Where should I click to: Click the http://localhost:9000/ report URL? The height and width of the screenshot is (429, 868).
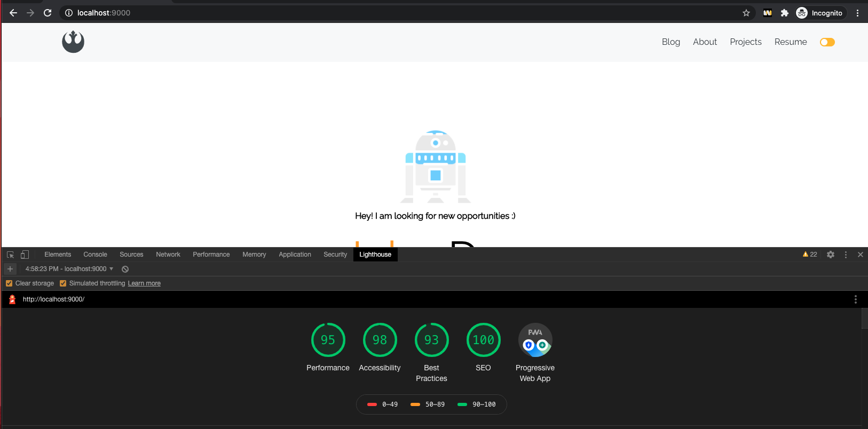53,299
